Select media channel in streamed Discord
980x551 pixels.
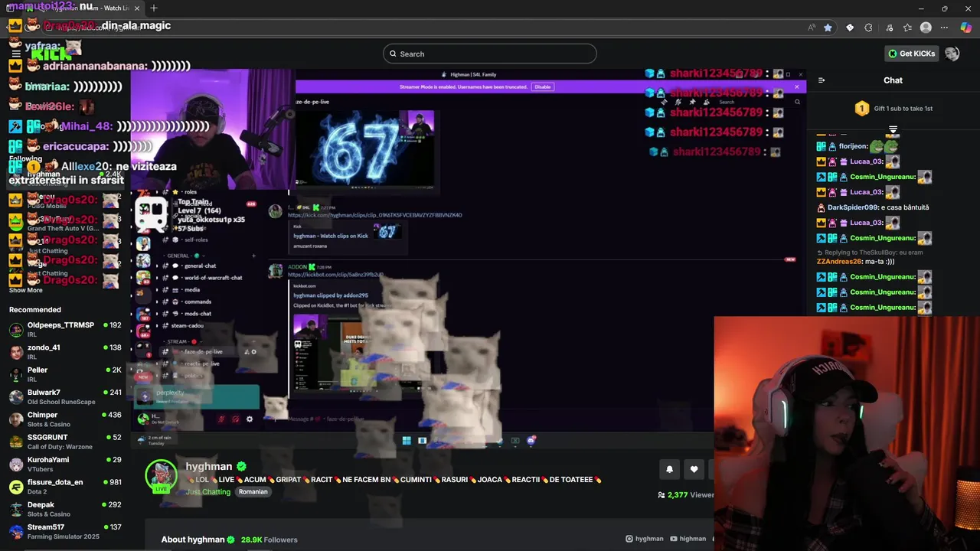pos(191,290)
